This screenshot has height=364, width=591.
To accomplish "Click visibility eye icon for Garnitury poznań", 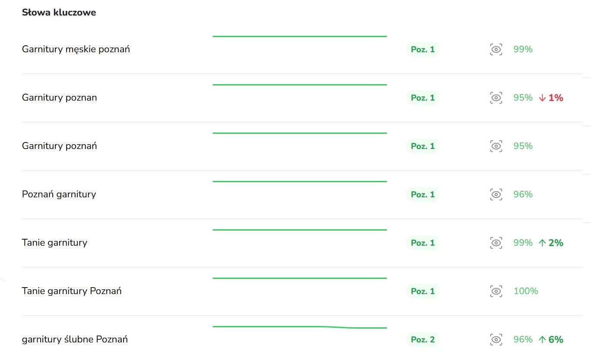I will click(x=496, y=146).
